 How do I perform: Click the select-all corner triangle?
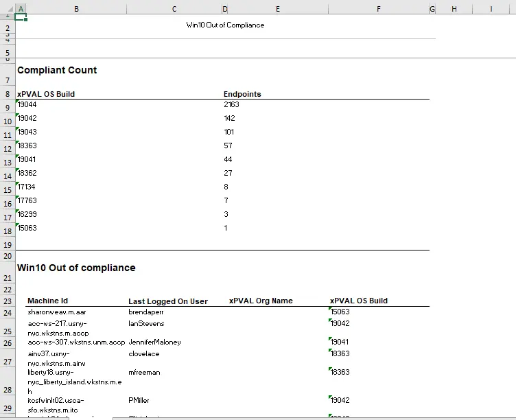pyautogui.click(x=10, y=9)
